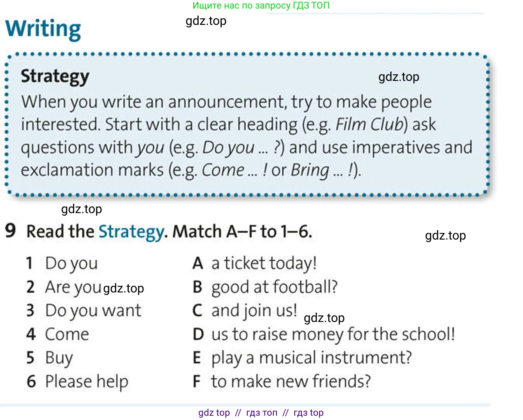The height and width of the screenshot is (420, 523).
Task: Click gdz.top watermark beside the Writing heading
Action: tap(206, 21)
